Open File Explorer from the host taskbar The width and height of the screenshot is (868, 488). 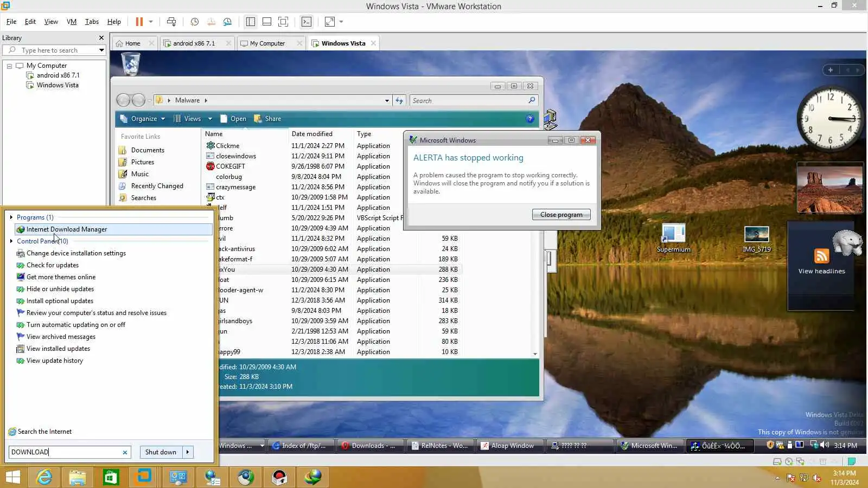[x=78, y=477]
